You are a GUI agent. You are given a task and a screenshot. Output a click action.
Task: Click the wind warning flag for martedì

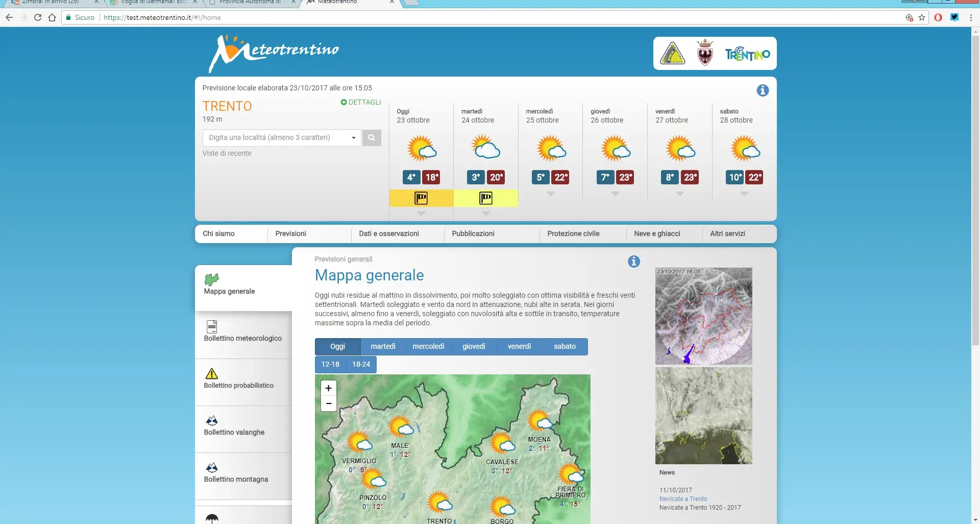click(486, 198)
